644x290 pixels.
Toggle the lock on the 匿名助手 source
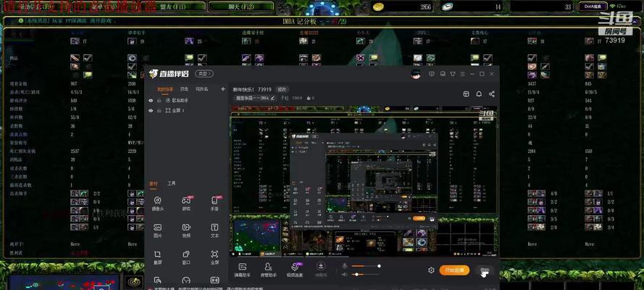(159, 100)
